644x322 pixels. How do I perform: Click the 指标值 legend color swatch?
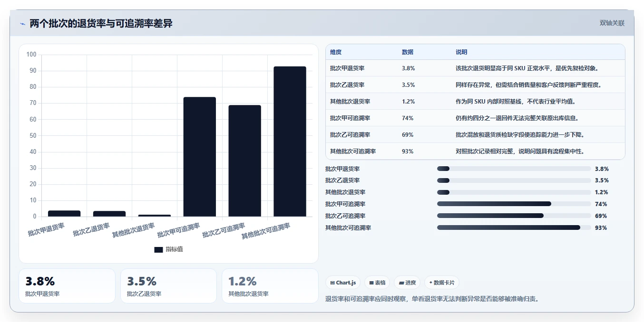(x=158, y=249)
